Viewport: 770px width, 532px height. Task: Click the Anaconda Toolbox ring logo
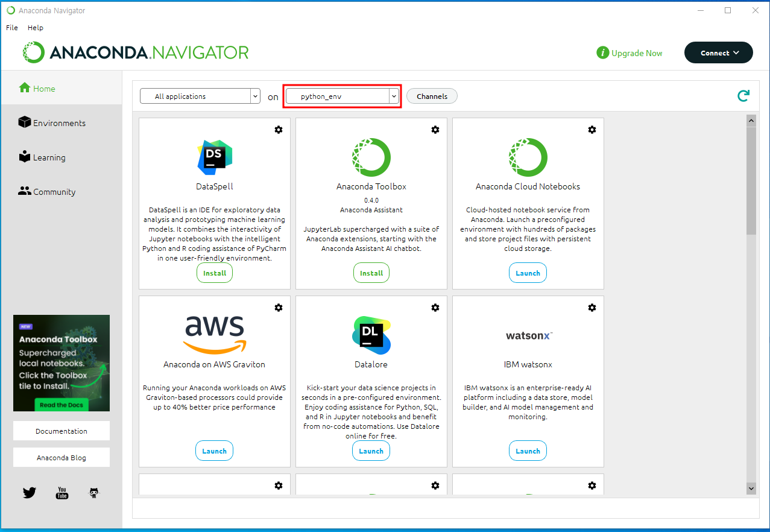point(371,157)
